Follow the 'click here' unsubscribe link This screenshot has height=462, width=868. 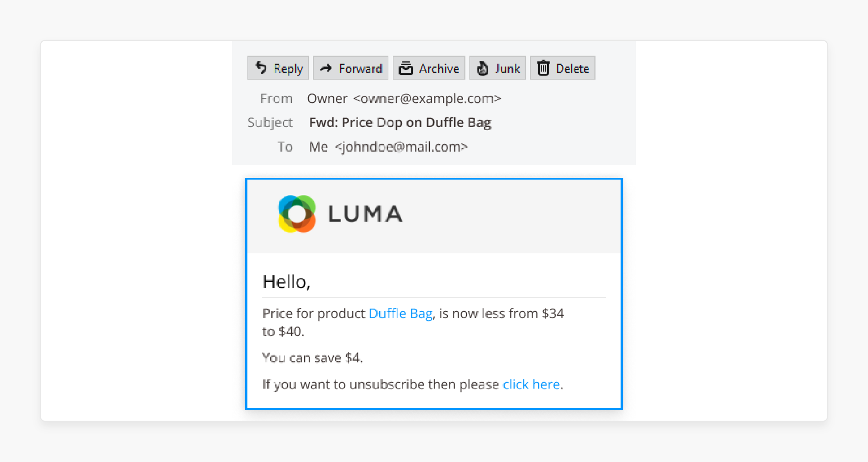coord(531,384)
